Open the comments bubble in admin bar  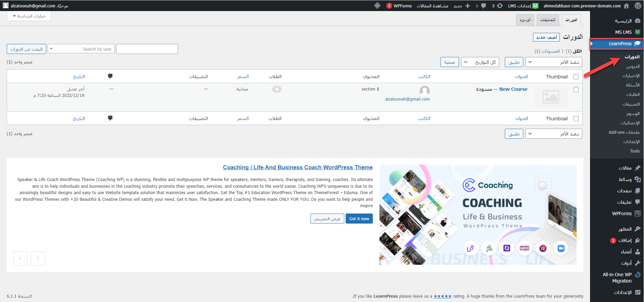pyautogui.click(x=483, y=6)
